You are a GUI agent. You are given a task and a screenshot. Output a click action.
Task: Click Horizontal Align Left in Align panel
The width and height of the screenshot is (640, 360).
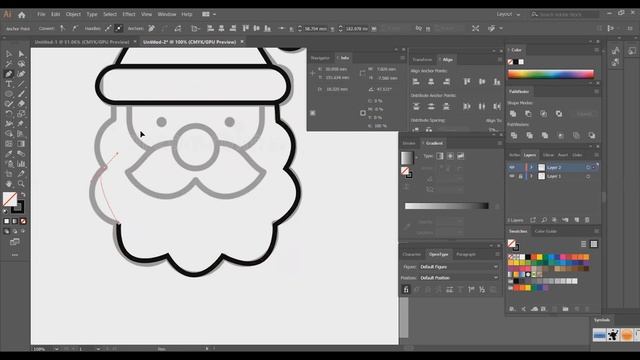[416, 82]
